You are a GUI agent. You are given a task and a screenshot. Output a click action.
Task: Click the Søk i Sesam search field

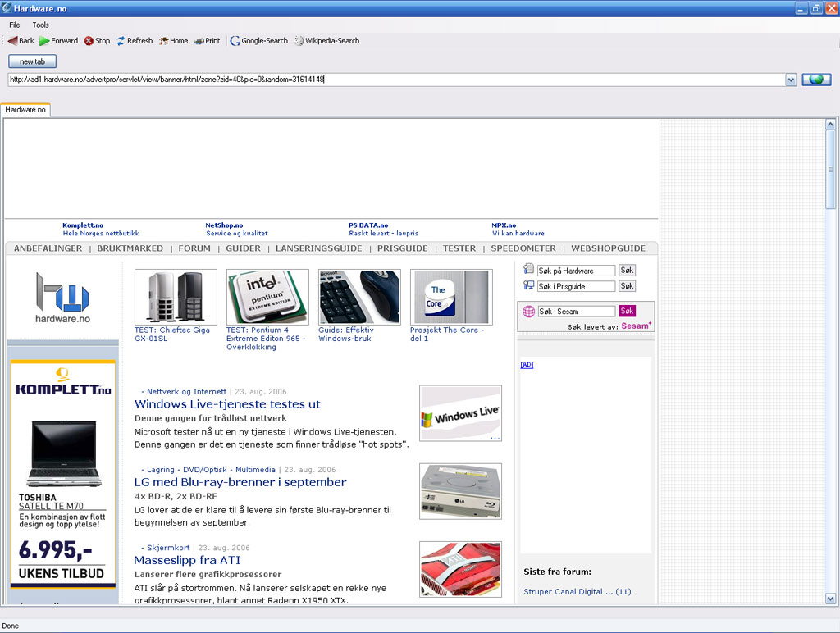click(576, 311)
